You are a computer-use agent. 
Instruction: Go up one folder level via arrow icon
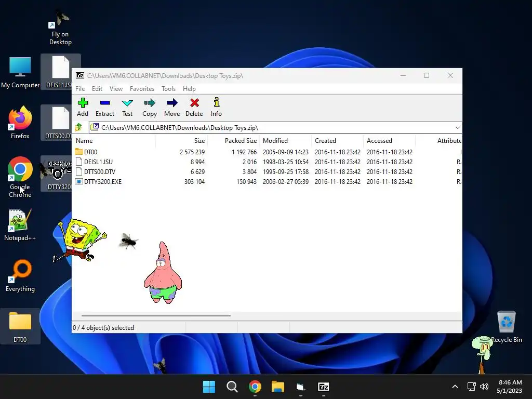click(x=78, y=127)
